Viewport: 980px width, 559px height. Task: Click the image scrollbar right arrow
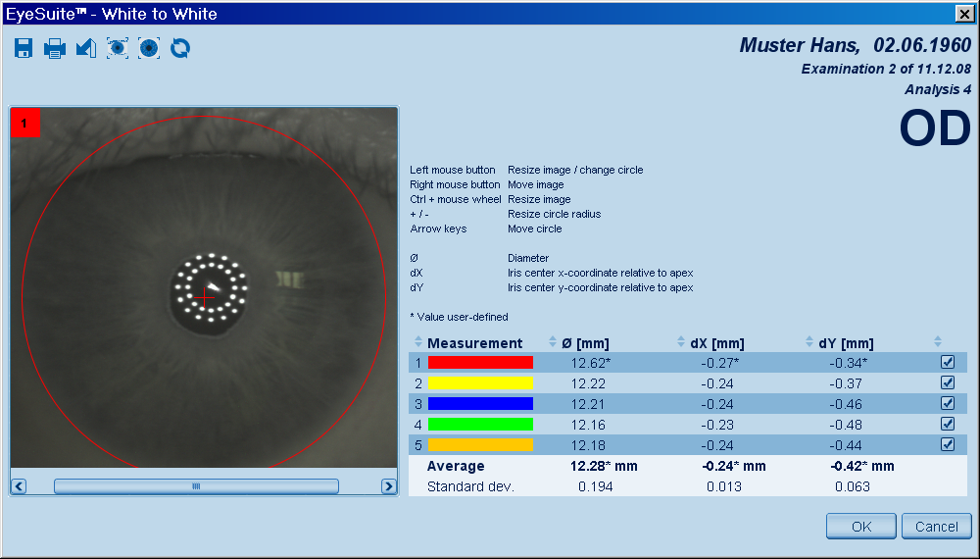coord(389,486)
